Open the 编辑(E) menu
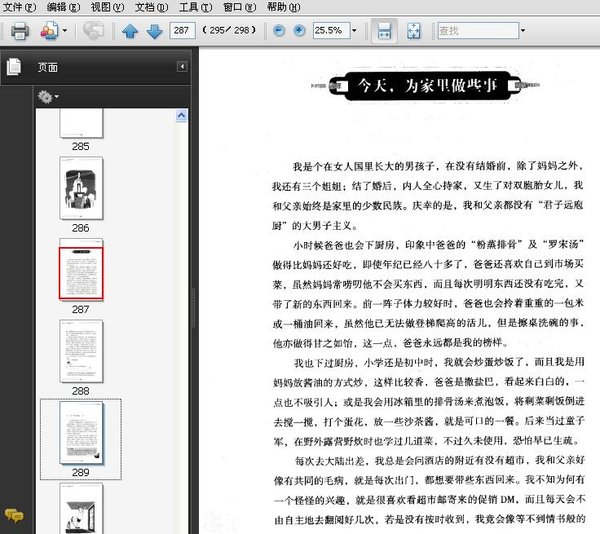 click(x=64, y=7)
